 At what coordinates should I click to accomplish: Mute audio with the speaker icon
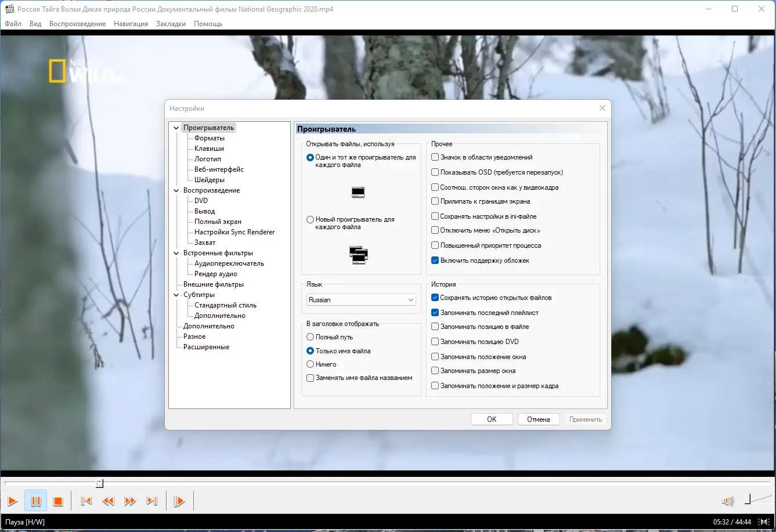pyautogui.click(x=728, y=501)
